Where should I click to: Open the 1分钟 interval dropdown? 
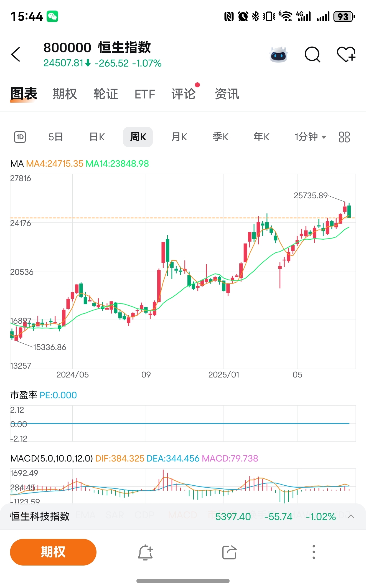tap(310, 137)
